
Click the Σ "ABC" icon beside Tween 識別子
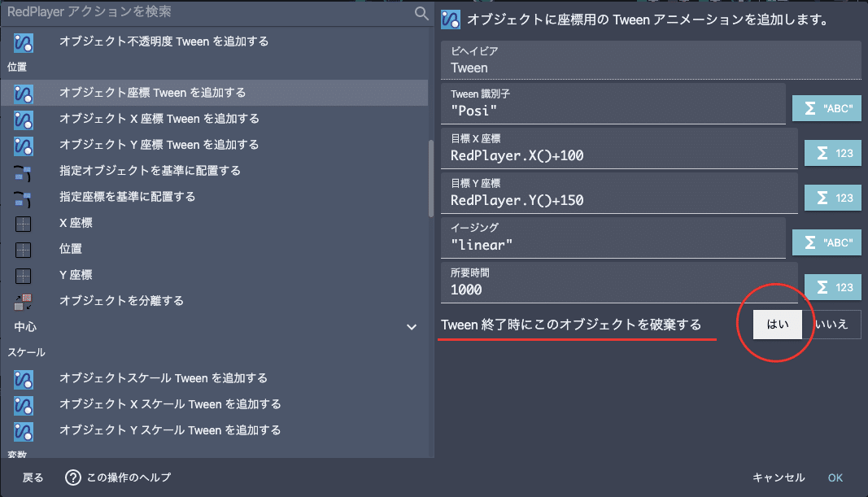pos(827,108)
